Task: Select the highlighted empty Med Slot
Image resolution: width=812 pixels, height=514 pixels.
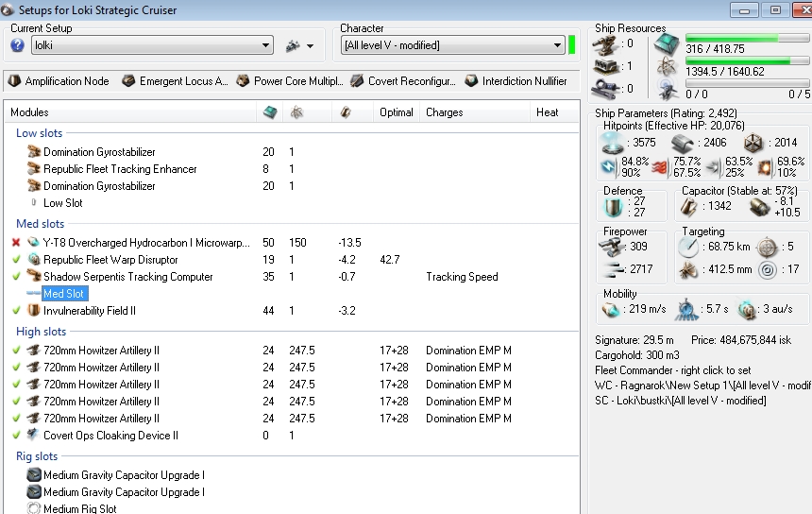Action: (x=65, y=294)
